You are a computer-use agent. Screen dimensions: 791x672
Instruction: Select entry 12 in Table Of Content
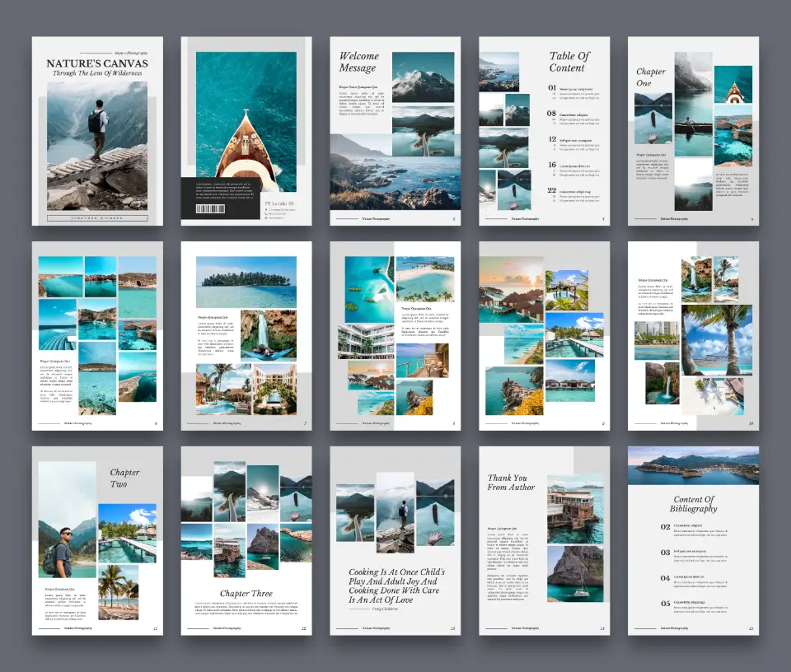tap(574, 142)
